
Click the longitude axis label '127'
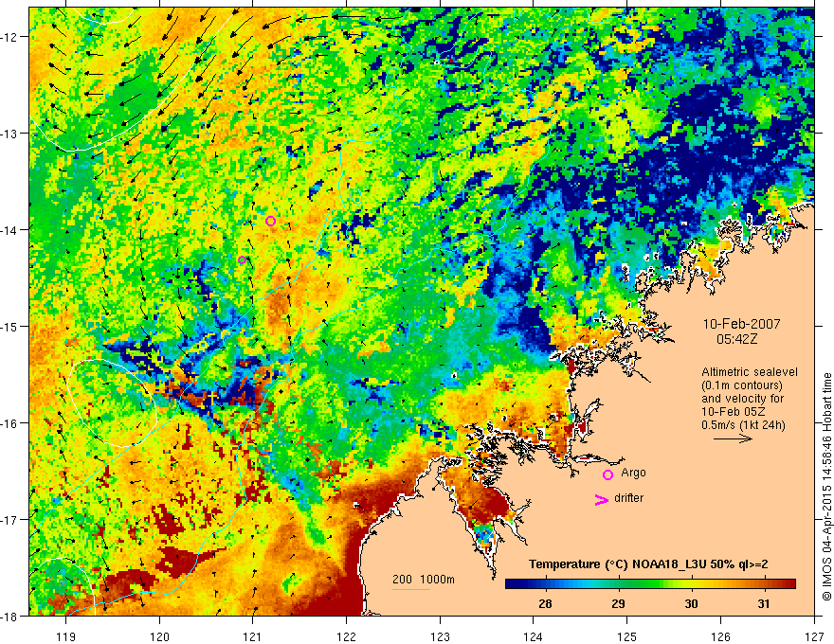(x=814, y=636)
